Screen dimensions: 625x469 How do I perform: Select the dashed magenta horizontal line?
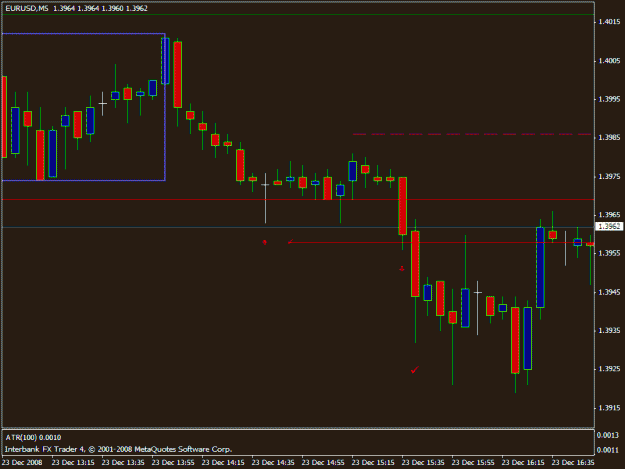point(472,134)
